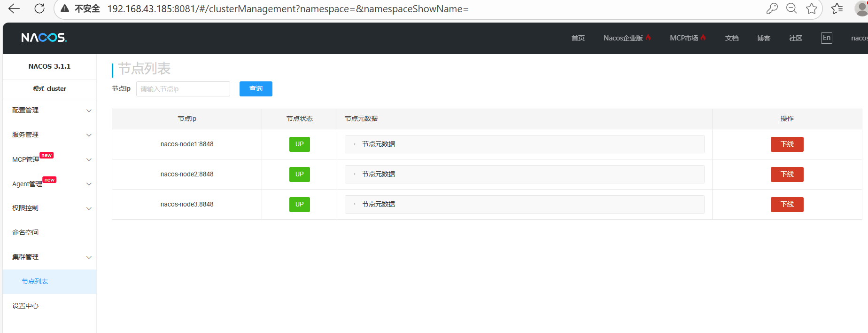Expand the MCP管理 sidebar menu
Viewport: 868px width, 333px height.
point(50,159)
